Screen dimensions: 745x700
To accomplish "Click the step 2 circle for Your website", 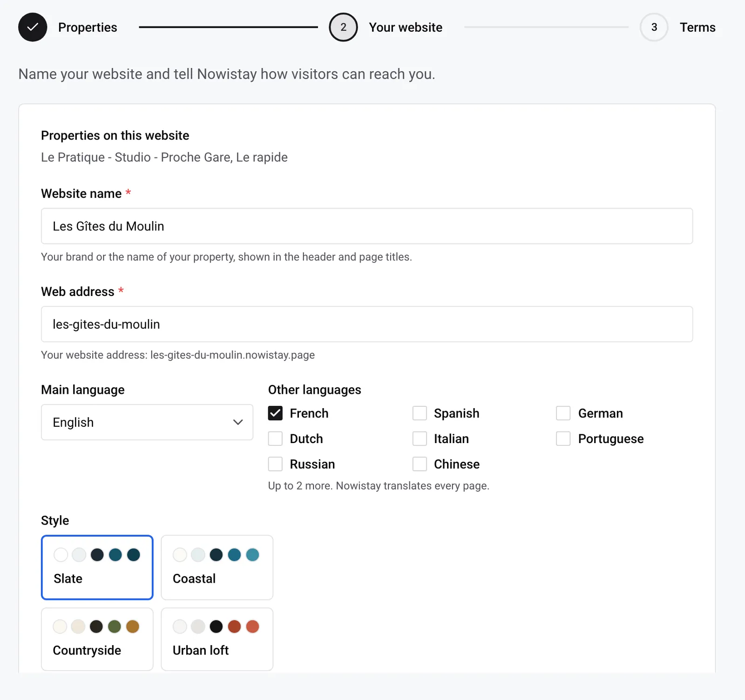I will point(343,27).
